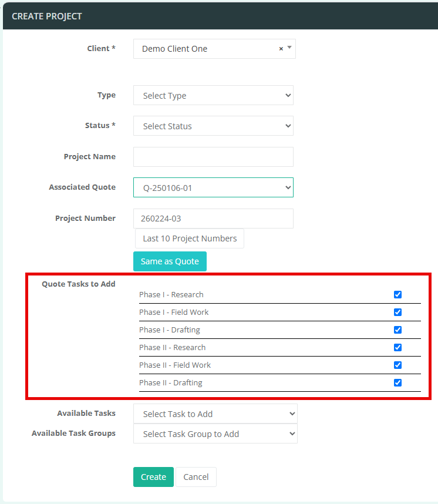The image size is (438, 504).
Task: Toggle Phase II - Drafting checkbox
Action: tap(397, 383)
